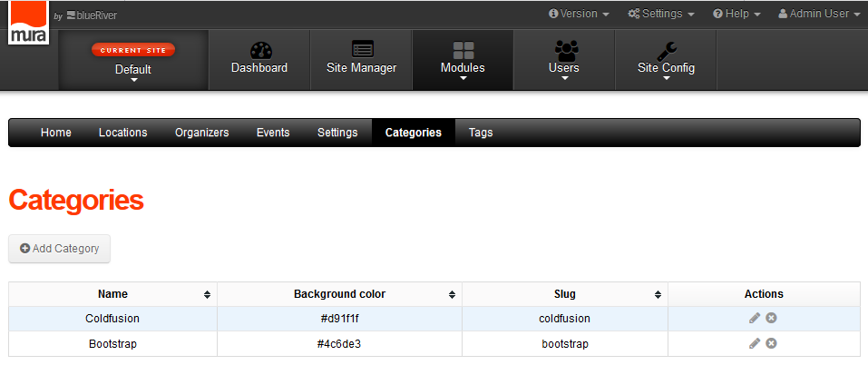This screenshot has width=868, height=365.
Task: Click delete icon for Bootstrap row
Action: (771, 344)
